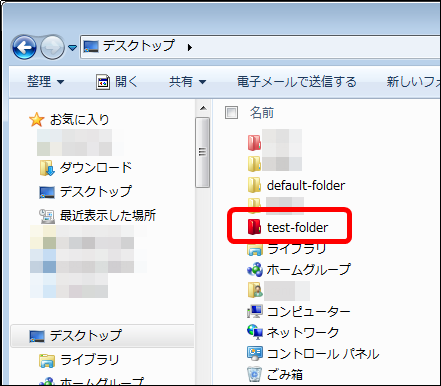Click the ライブラリ icon in navigation pane
The height and width of the screenshot is (386, 441).
click(x=47, y=361)
